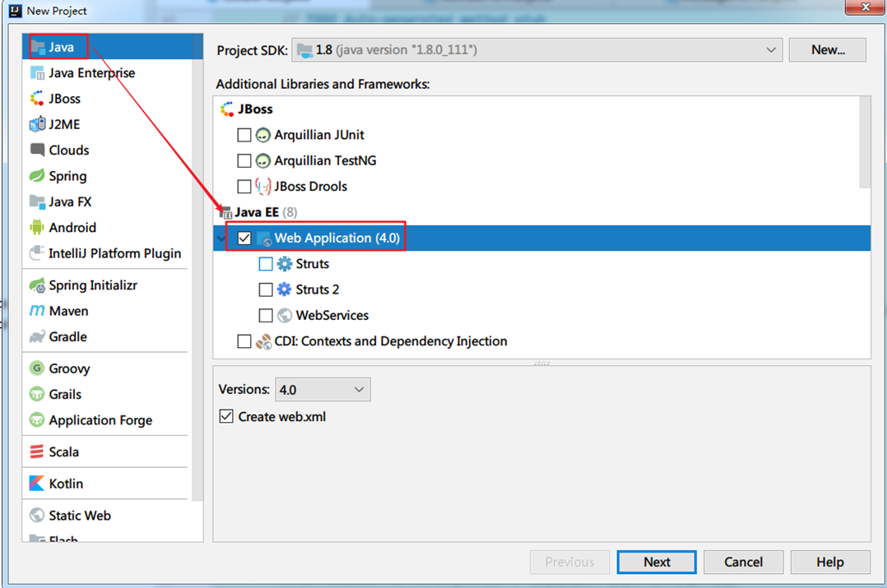The image size is (887, 588).
Task: Select the Java folder icon in project types
Action: [38, 46]
